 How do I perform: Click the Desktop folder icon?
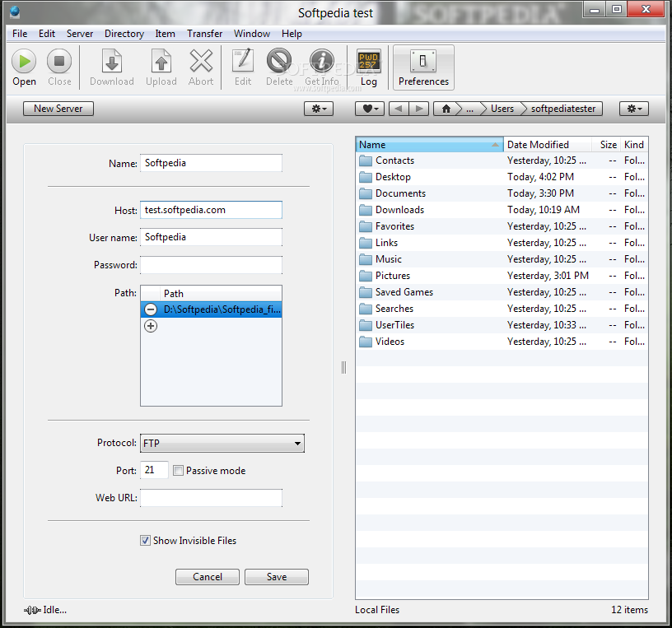(x=366, y=177)
